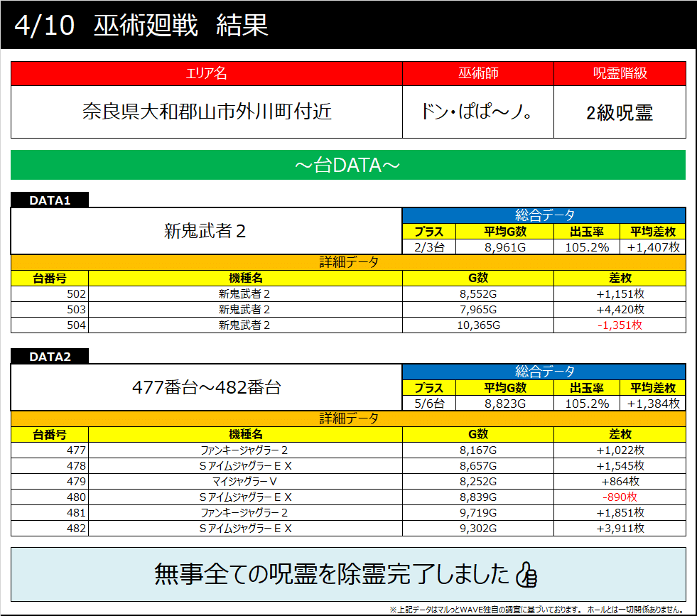The image size is (697, 616).
Task: Select the '呪霊階級' header cell
Action: click(x=620, y=73)
